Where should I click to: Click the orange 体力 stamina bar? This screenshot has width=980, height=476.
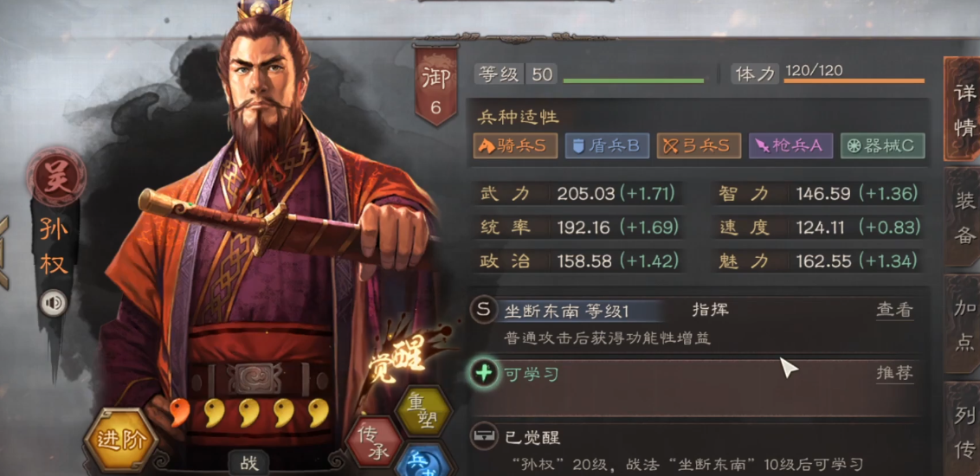(854, 80)
